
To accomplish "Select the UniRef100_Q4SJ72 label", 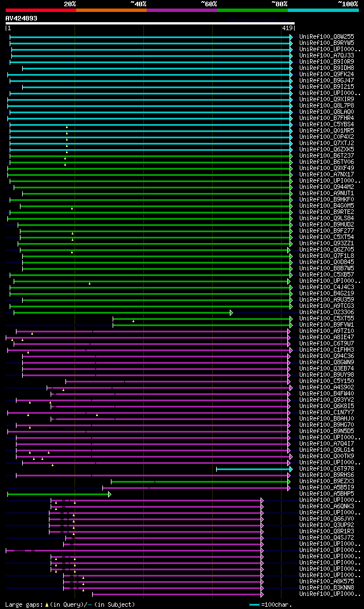I will coord(326,537).
